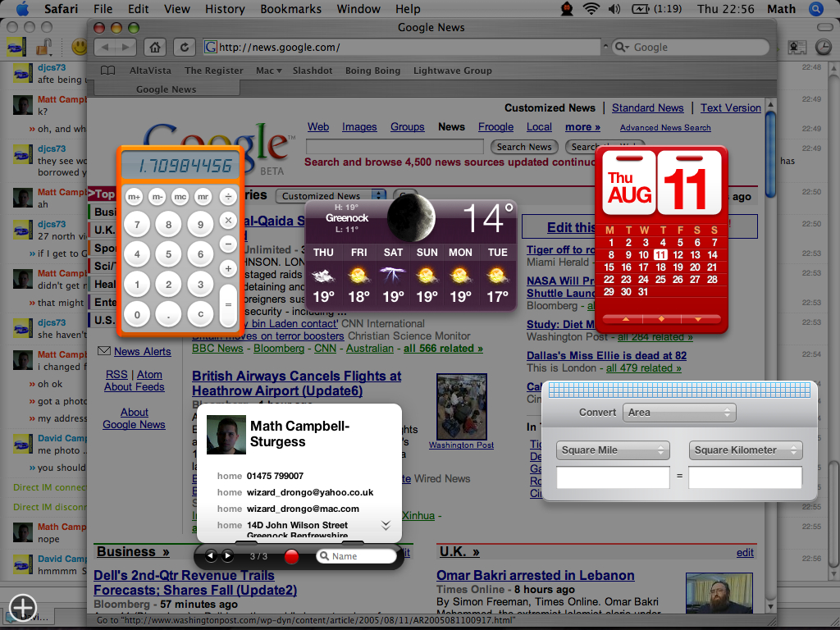Click the padlock icon in chat window toolbar
This screenshot has height=630, width=840.
click(x=43, y=48)
